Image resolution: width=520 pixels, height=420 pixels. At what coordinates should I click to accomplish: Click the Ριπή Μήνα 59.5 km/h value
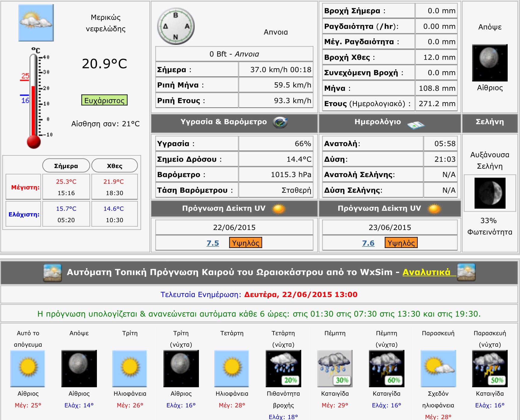pos(292,85)
